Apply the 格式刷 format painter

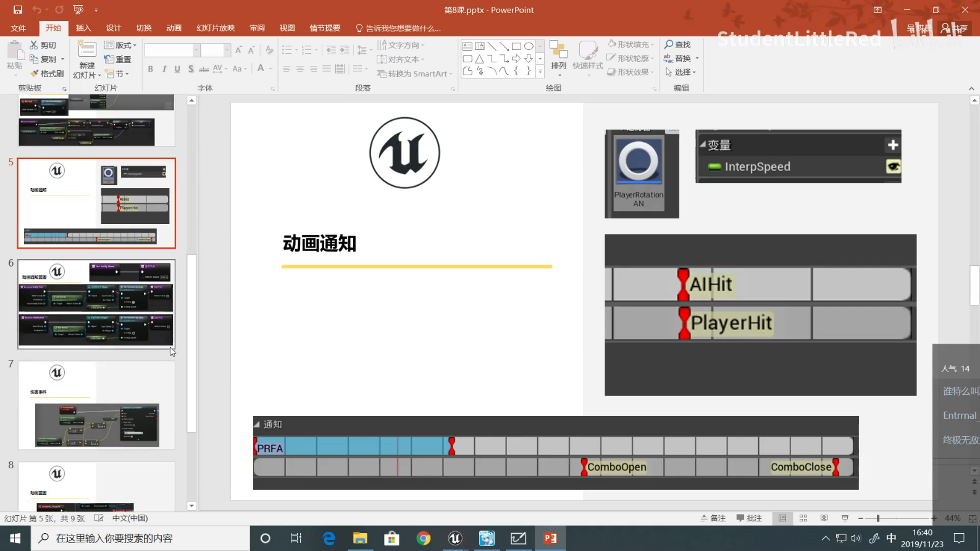coord(47,73)
